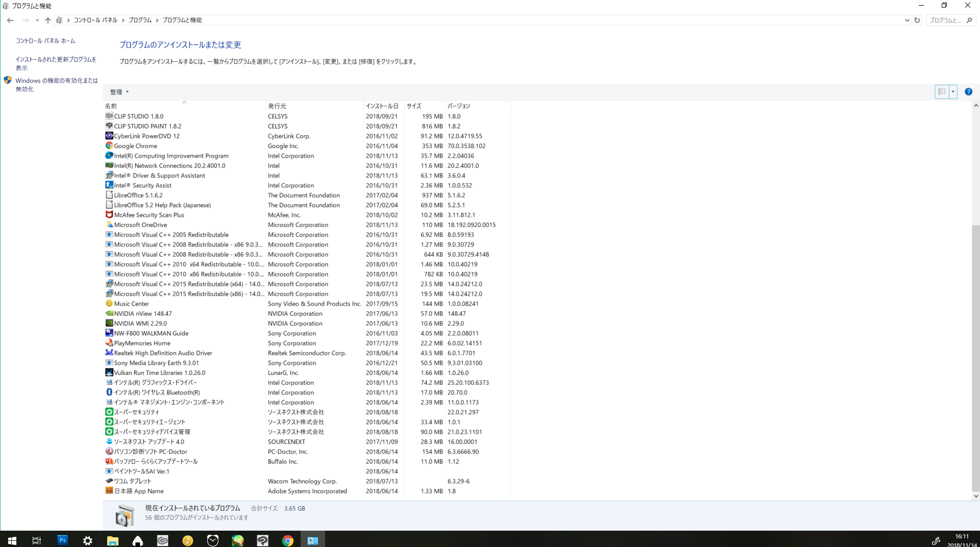
Task: Select the CLIP STUDIO PAINT 1.8.2 row
Action: click(307, 127)
